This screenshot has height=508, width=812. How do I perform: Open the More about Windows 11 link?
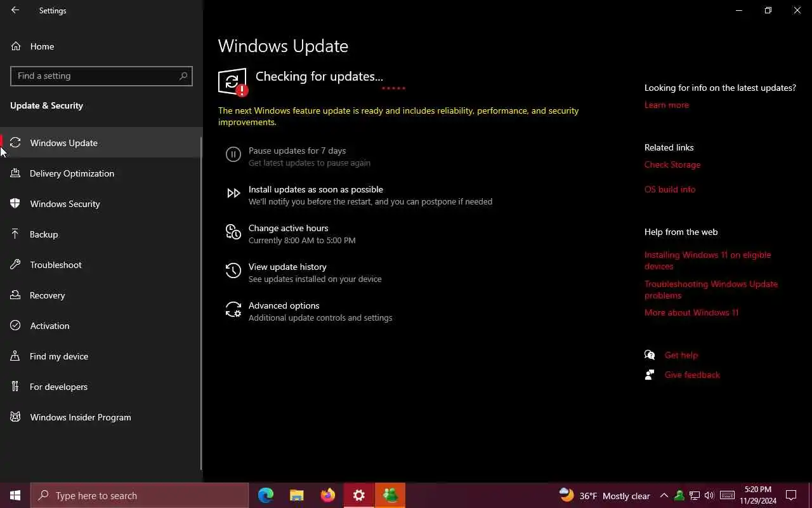pos(691,312)
